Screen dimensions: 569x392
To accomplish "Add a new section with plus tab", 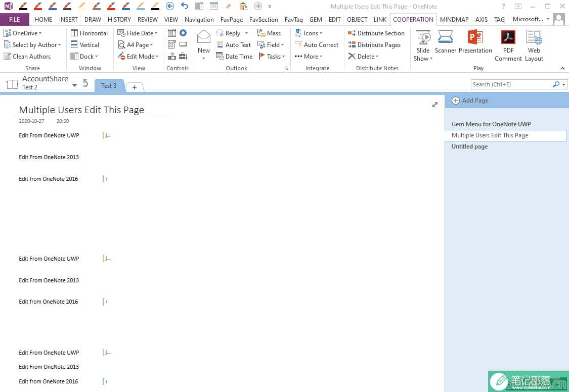I will point(135,87).
